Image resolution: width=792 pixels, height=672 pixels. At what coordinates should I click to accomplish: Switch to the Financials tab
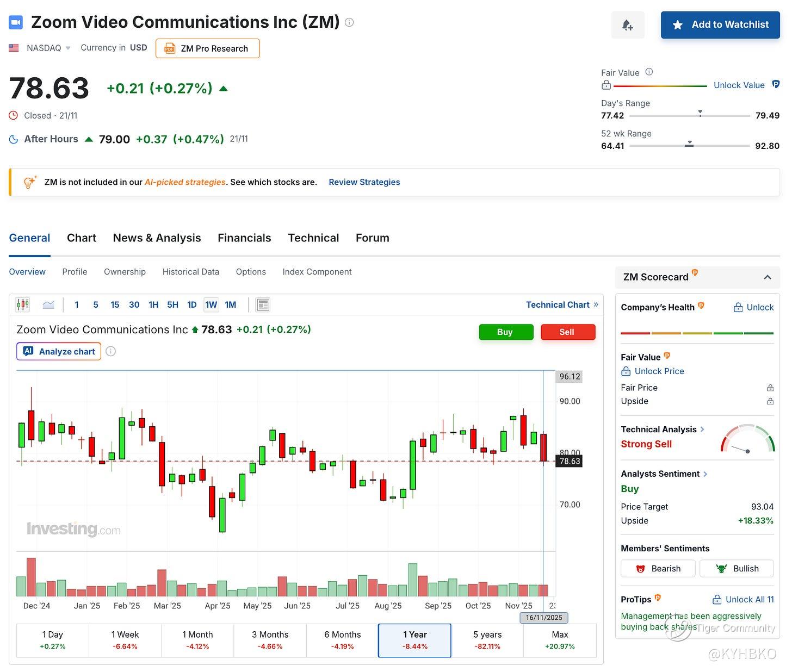[x=244, y=238]
